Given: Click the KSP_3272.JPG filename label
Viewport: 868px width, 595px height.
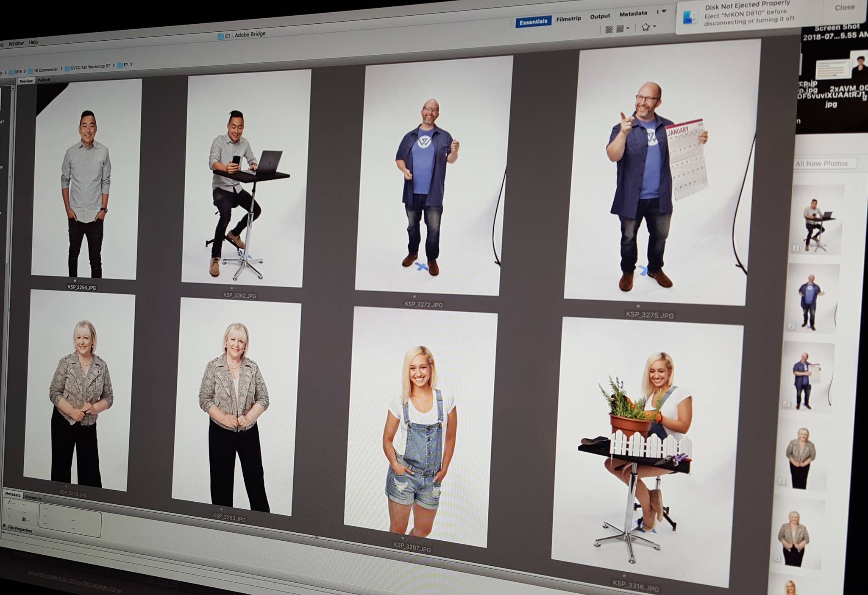Looking at the screenshot, I should 423,304.
